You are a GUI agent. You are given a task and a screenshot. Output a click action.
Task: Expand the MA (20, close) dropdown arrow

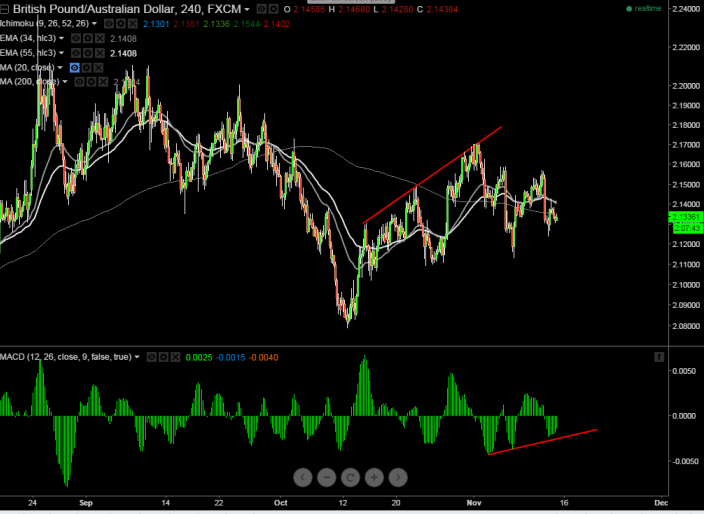tap(60, 67)
